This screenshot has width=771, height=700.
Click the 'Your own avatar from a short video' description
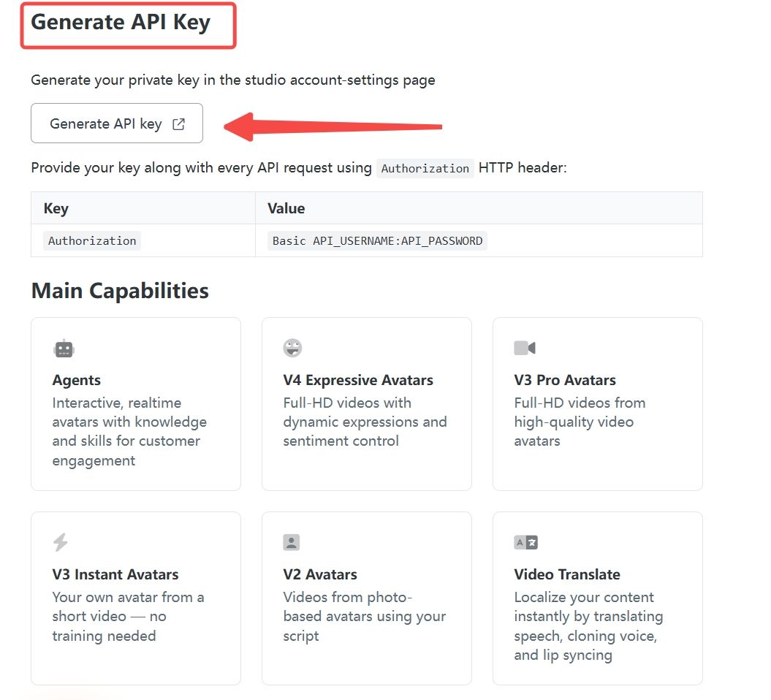128,616
